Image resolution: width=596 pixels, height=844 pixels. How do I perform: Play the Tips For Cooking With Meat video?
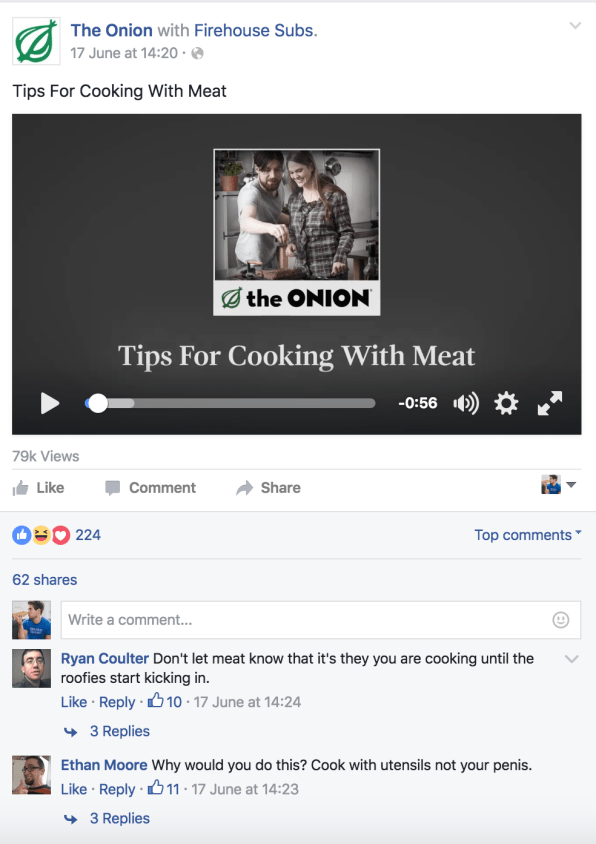(50, 403)
